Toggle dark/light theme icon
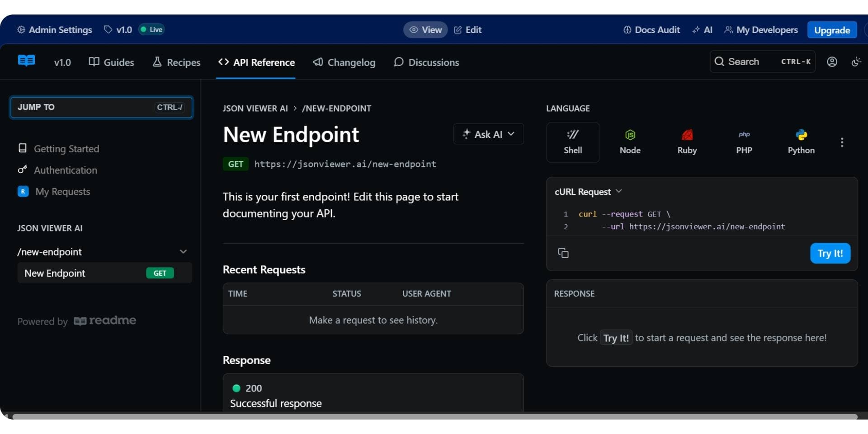 click(x=856, y=62)
